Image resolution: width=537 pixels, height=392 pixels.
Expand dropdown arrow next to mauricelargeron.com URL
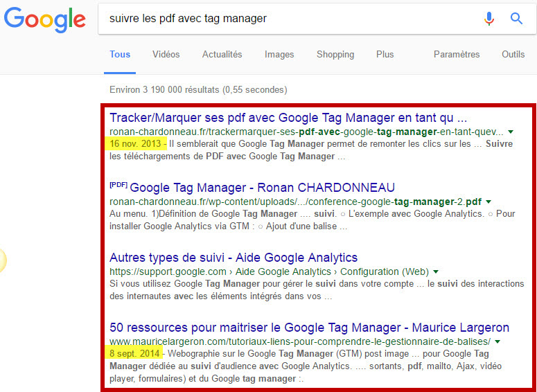pos(498,341)
